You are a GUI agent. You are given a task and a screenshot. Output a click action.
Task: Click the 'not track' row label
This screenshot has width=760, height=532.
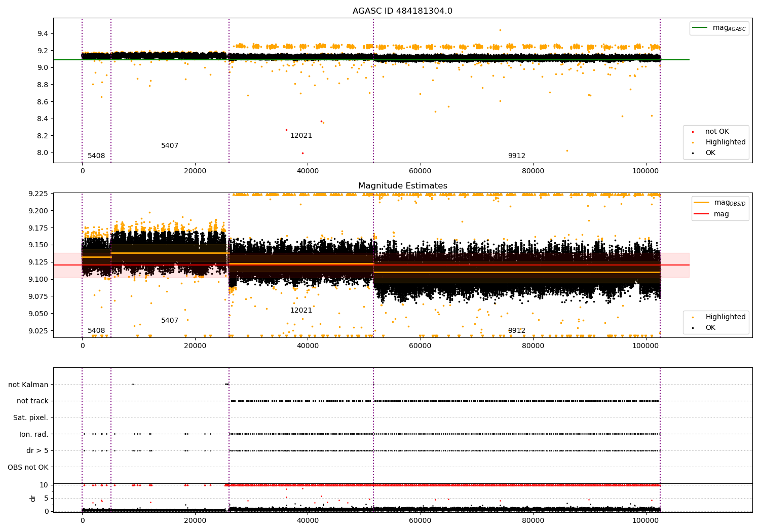32,401
